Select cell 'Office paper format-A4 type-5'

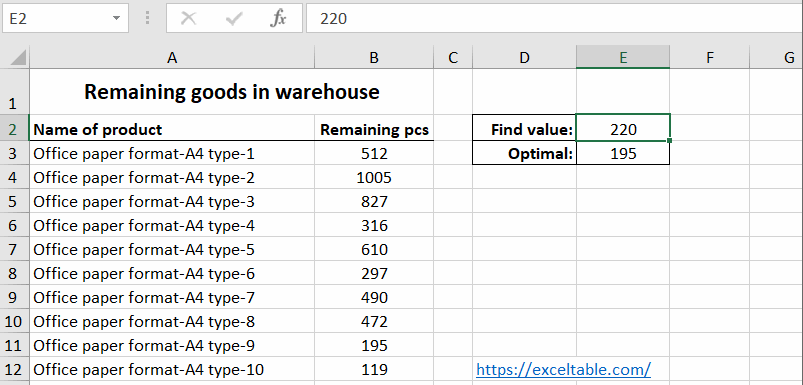point(172,249)
